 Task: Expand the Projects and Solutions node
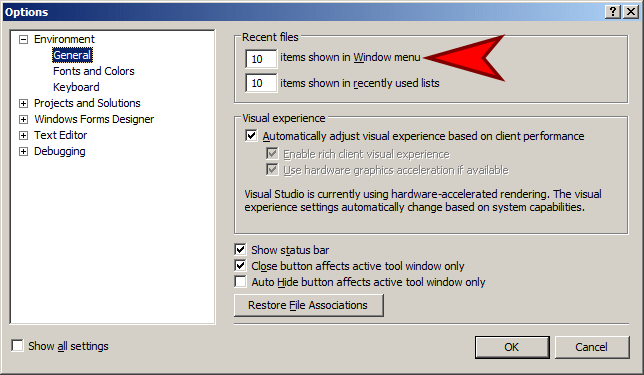point(23,104)
